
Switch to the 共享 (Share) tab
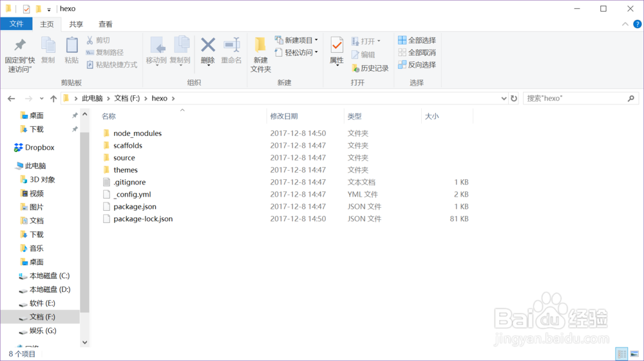(76, 24)
